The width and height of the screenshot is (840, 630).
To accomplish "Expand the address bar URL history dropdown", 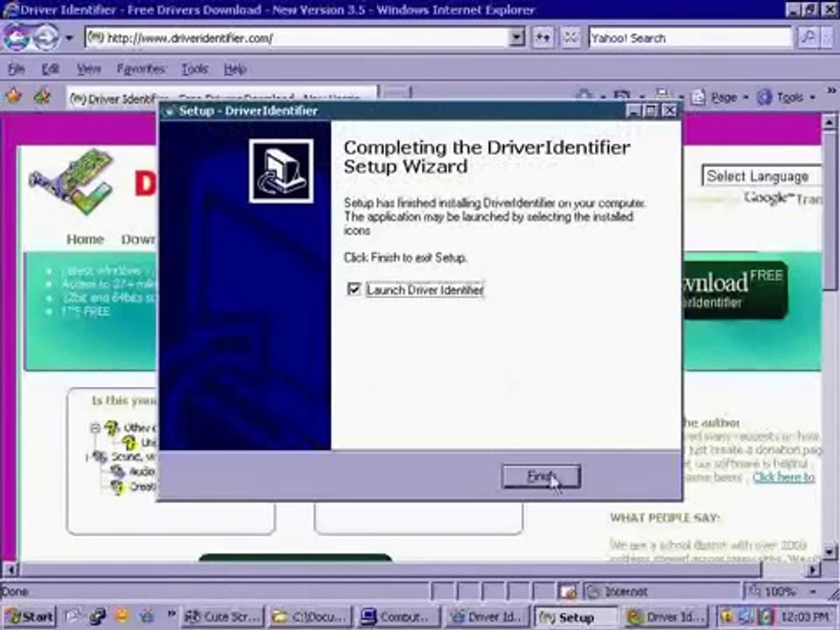I will pyautogui.click(x=516, y=38).
